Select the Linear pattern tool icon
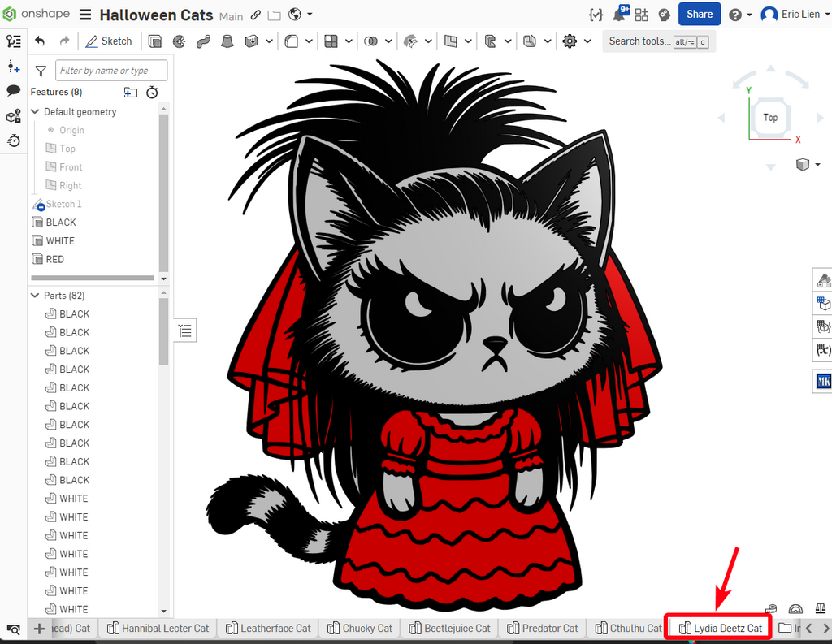This screenshot has width=832, height=644. point(331,41)
